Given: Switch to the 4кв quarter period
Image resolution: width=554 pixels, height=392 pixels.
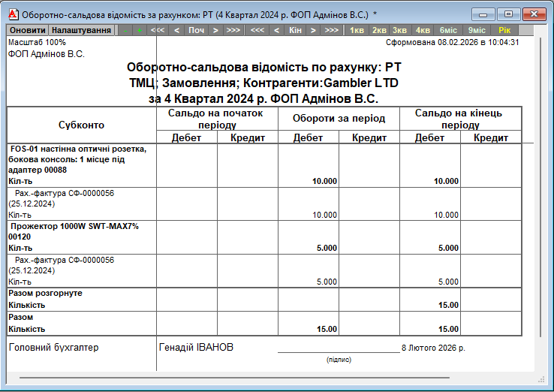Looking at the screenshot, I should pyautogui.click(x=423, y=30).
